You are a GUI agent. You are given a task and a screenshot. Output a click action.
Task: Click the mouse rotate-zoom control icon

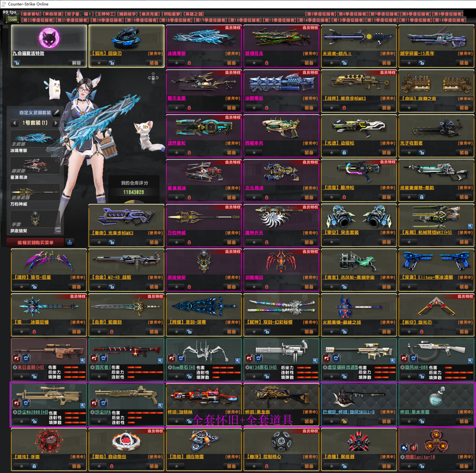tap(153, 78)
